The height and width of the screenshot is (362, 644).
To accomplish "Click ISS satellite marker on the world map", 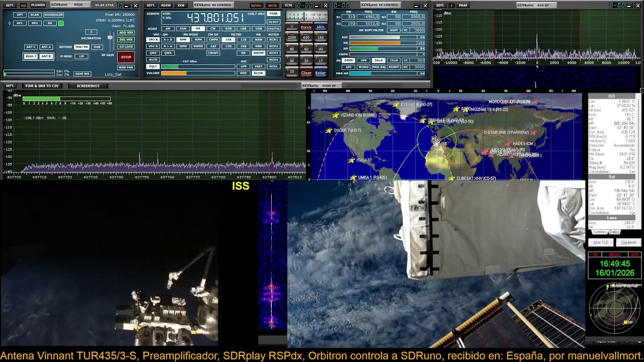I will tap(437, 143).
